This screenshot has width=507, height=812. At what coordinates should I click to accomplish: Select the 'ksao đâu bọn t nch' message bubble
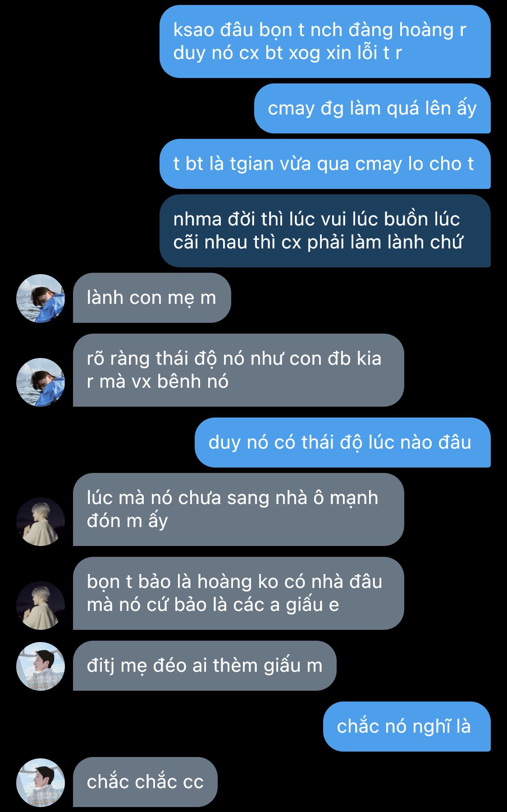pos(325,41)
